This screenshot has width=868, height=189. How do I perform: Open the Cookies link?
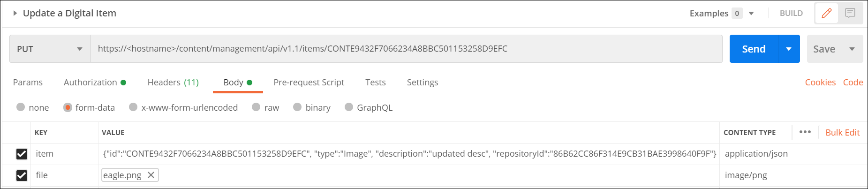[x=820, y=83]
